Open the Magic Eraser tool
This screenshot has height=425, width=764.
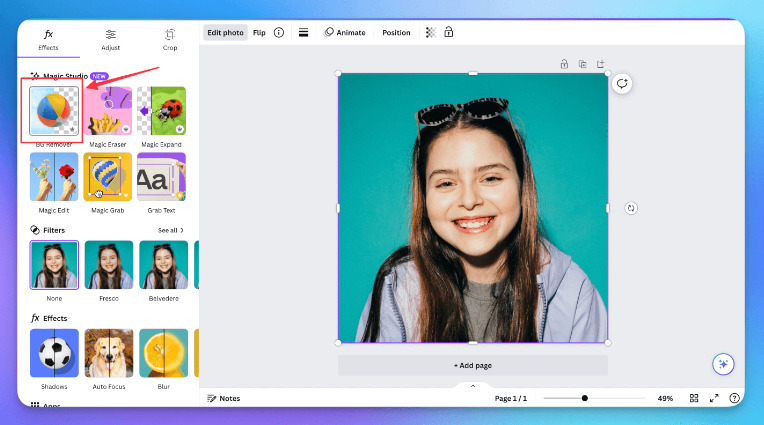[x=108, y=111]
